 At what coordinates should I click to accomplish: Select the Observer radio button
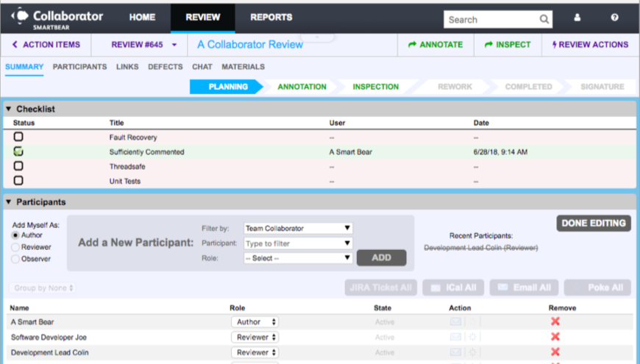tap(15, 260)
